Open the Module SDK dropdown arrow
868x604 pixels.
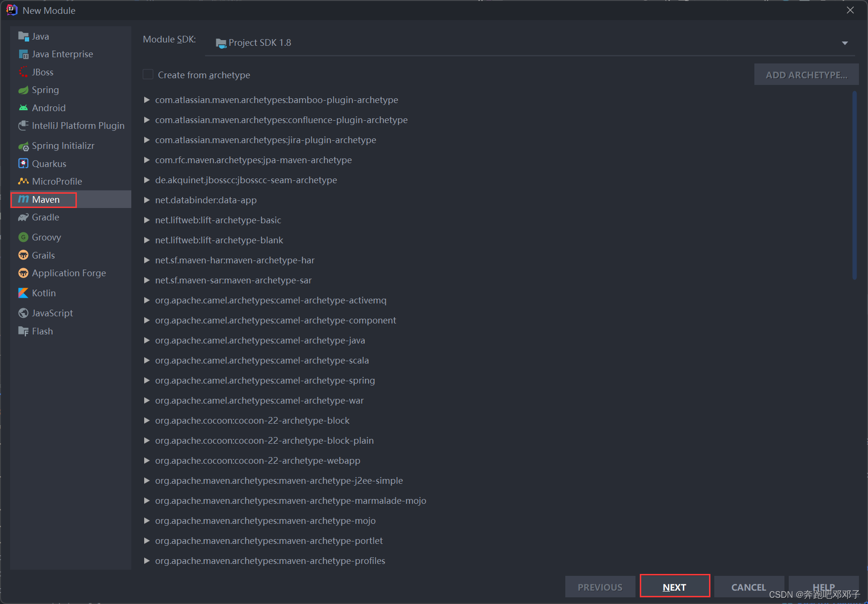coord(845,43)
